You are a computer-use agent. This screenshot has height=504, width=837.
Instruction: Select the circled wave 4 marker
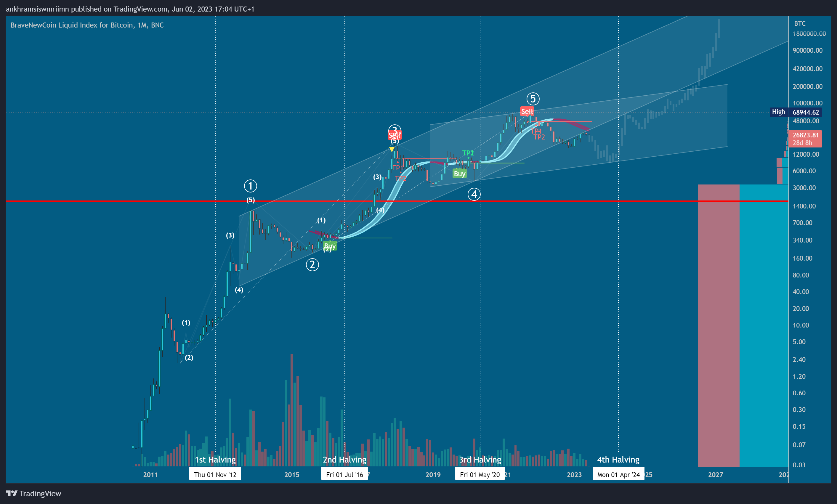coord(474,194)
